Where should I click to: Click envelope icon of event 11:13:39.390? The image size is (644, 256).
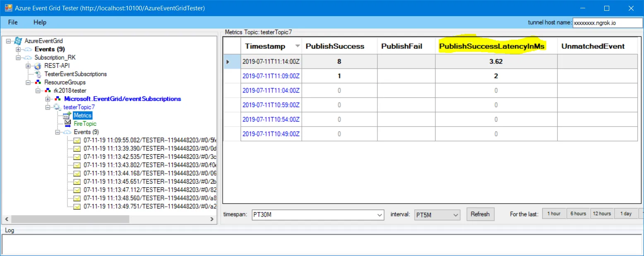click(77, 148)
